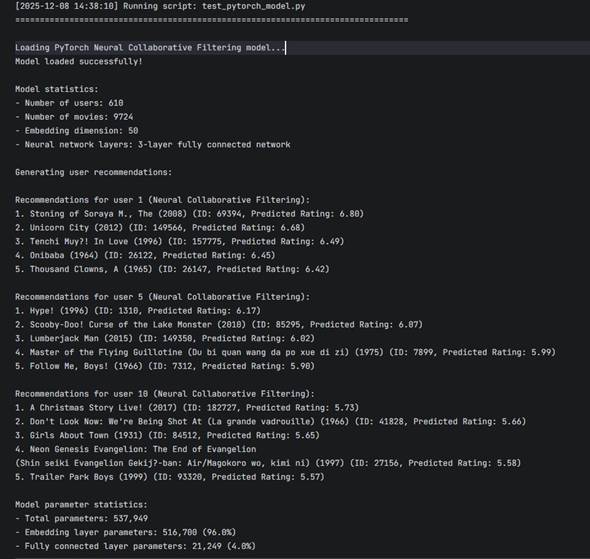590x559 pixels.
Task: Click the 'Master of the Flying Guillotine' line
Action: 286,352
